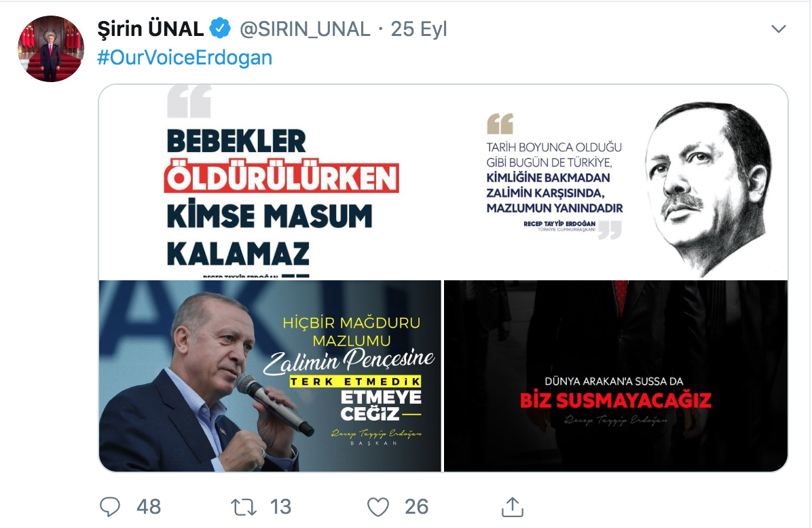Open Şirin ÜNAL's profile avatar
812x528 pixels.
tap(51, 49)
